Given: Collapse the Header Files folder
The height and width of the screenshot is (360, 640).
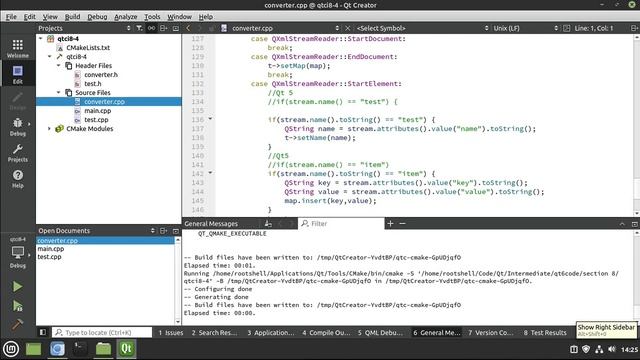Looking at the screenshot, I should click(x=59, y=66).
